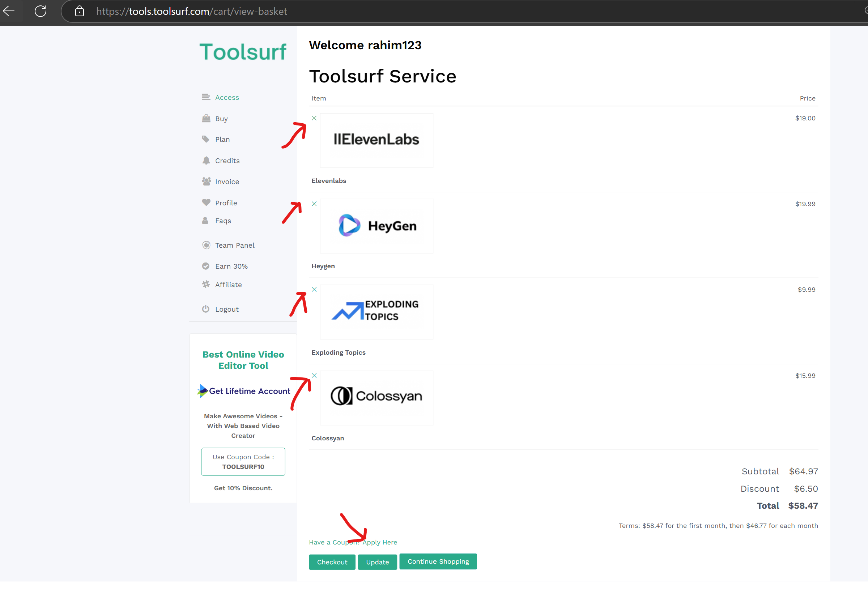The height and width of the screenshot is (598, 868).
Task: Click the $9.99 price
Action: (x=806, y=289)
